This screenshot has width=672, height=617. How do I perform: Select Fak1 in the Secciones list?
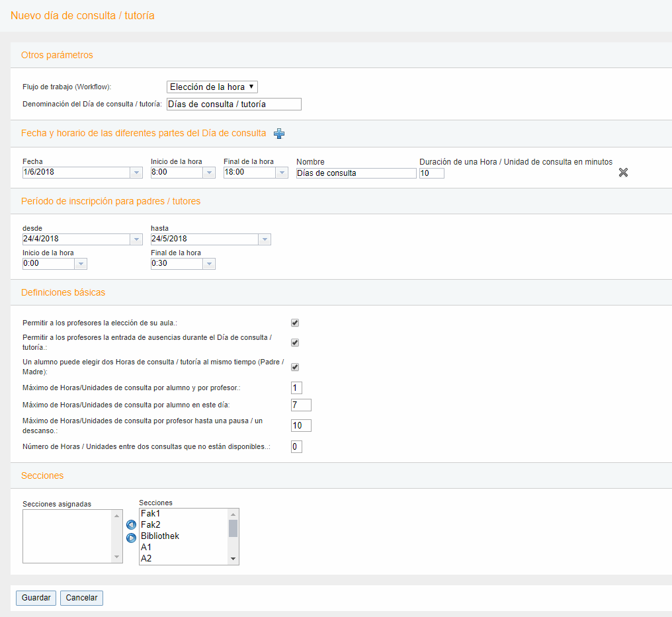[x=184, y=513]
